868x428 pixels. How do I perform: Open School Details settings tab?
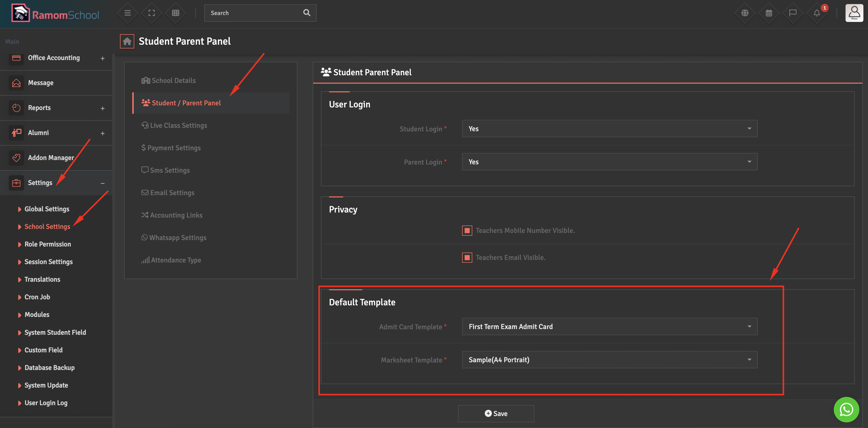pos(211,81)
